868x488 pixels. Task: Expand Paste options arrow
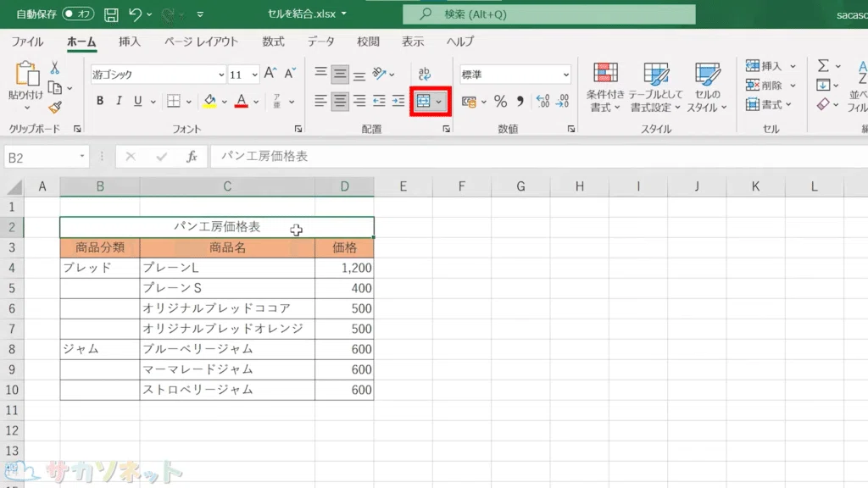(x=26, y=108)
